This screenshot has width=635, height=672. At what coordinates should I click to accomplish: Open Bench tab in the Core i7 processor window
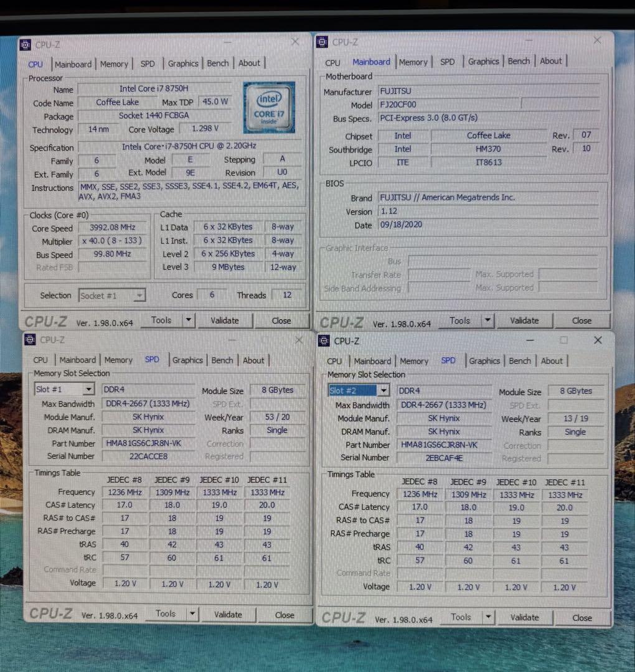click(218, 63)
